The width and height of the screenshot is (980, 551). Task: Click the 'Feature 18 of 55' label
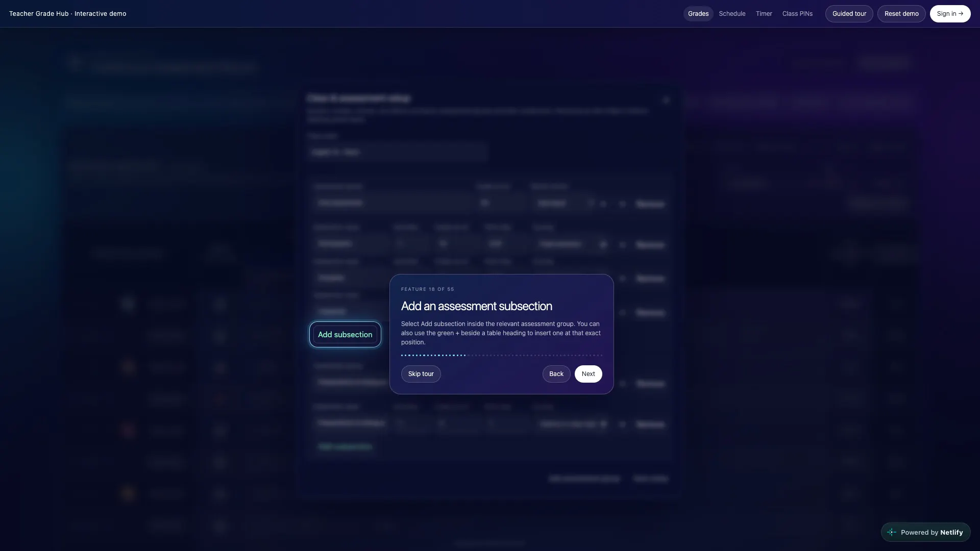pos(427,289)
